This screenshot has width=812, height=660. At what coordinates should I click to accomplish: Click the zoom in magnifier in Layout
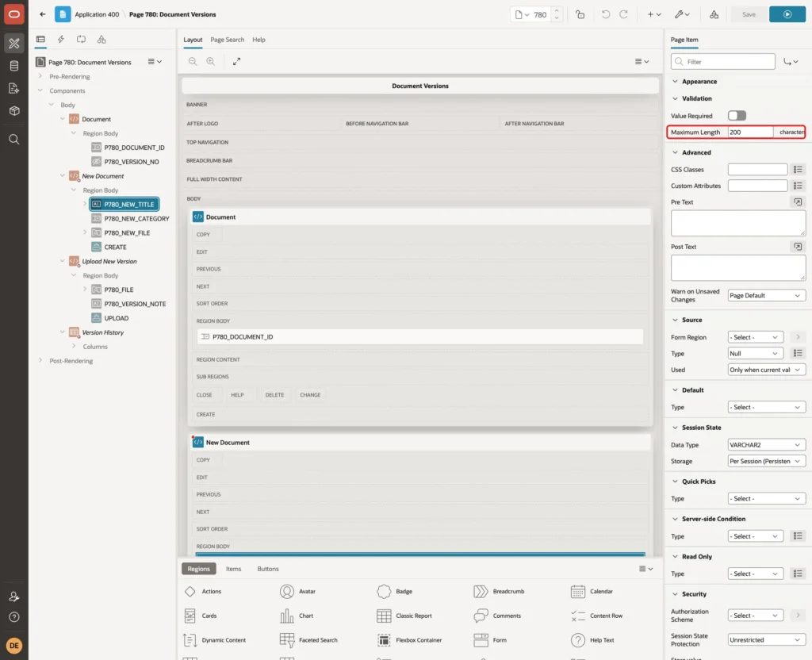210,61
